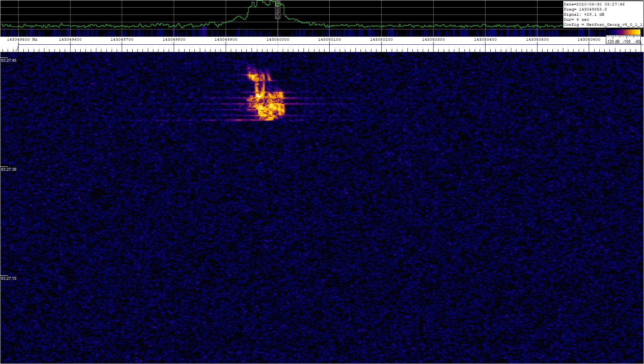
Task: Click the "03:27:30" time label
Action: click(x=9, y=169)
